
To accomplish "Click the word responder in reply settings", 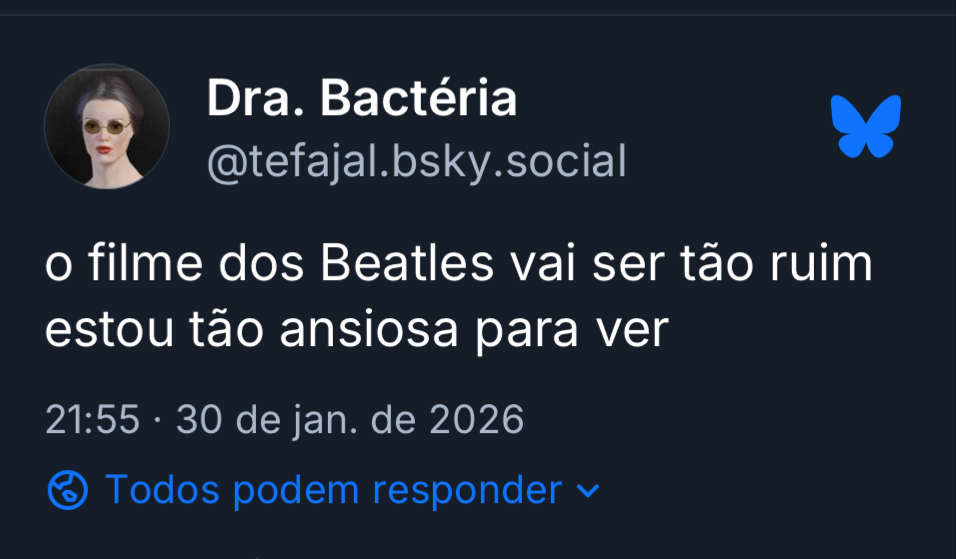I will pyautogui.click(x=467, y=491).
